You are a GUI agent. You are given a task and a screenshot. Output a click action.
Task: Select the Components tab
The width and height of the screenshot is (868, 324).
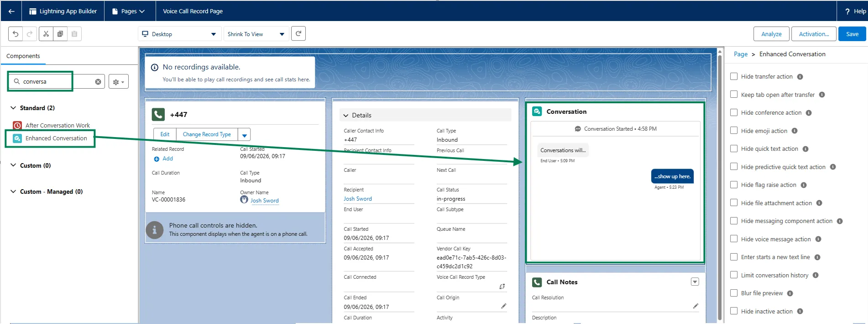[23, 56]
